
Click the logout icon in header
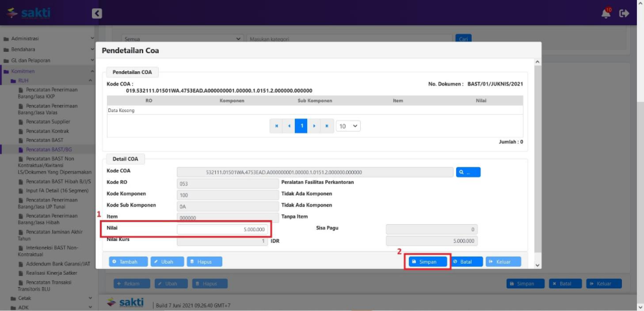point(625,13)
